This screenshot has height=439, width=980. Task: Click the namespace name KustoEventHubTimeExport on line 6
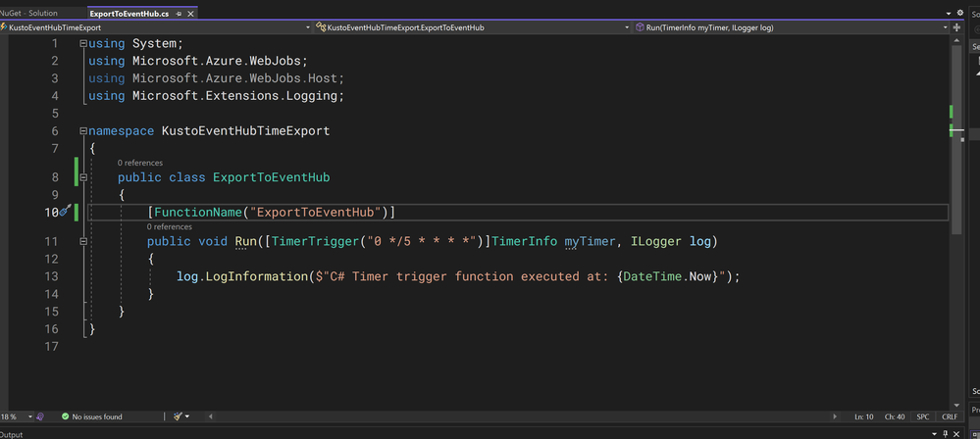coord(245,131)
